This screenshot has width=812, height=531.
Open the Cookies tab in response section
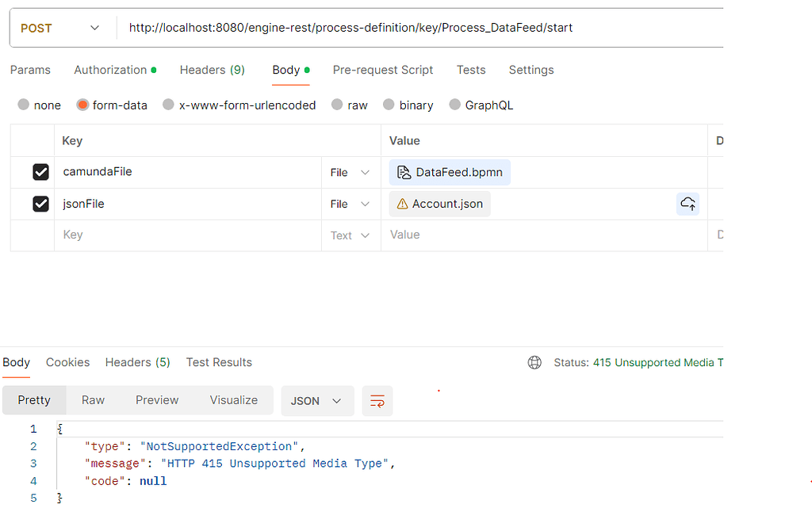click(x=67, y=362)
